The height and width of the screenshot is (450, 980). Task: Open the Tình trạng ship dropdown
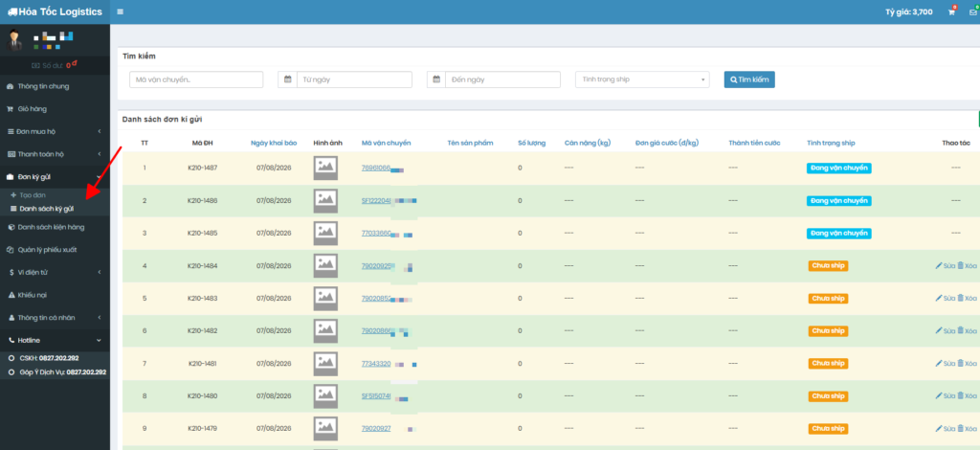[642, 79]
